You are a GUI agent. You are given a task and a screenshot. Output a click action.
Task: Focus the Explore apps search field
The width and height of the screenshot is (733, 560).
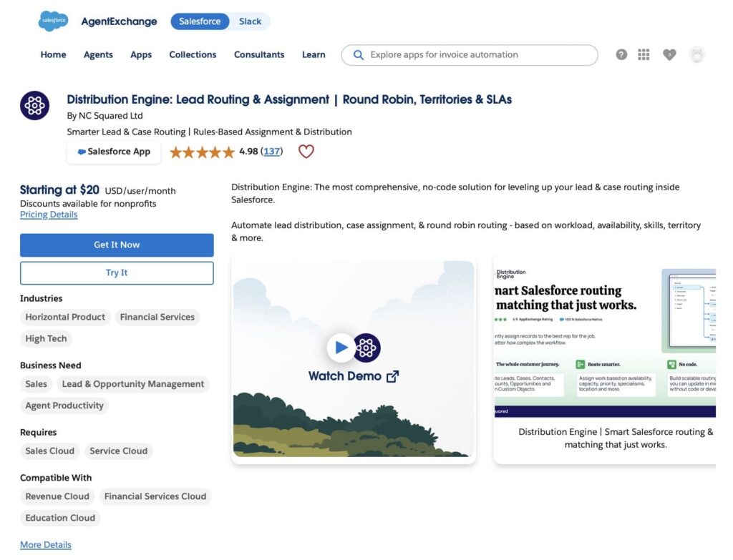click(x=470, y=55)
